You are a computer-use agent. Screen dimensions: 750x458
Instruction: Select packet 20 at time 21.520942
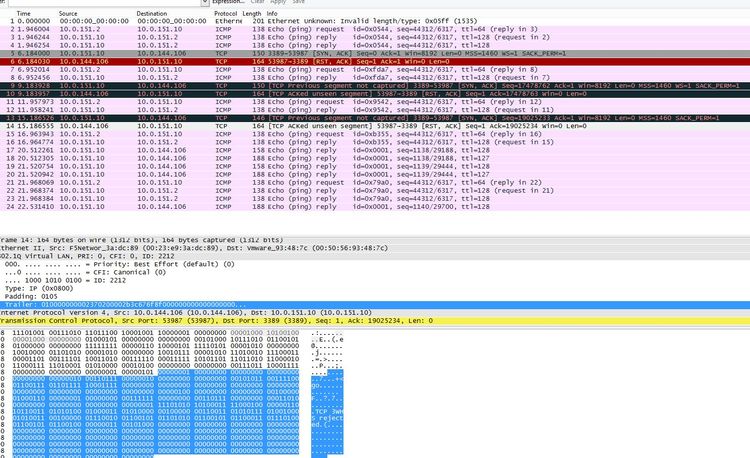pos(375,174)
